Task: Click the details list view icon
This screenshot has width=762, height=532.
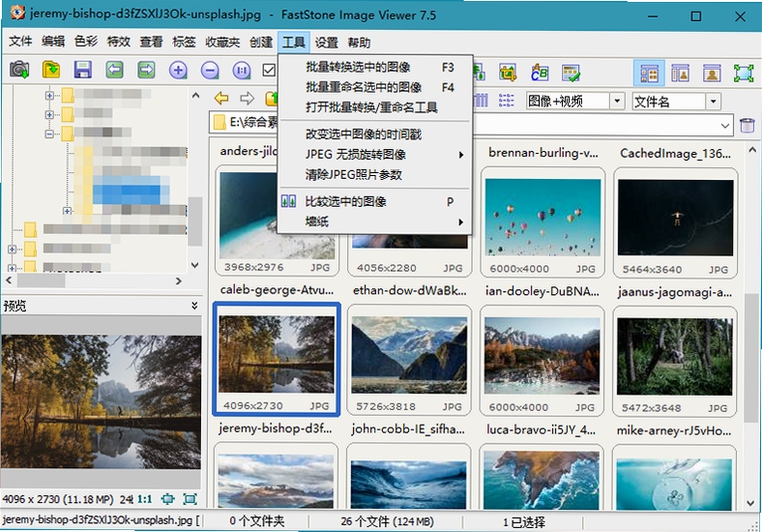Action: 506,101
